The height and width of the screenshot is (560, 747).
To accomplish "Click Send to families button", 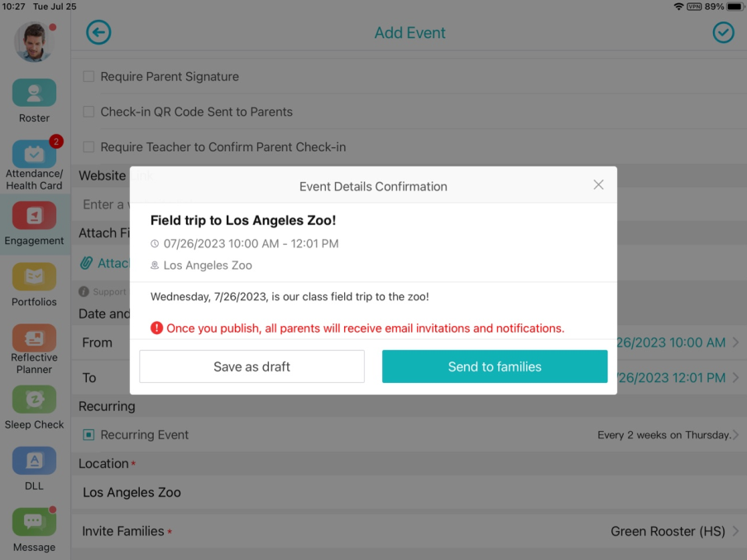I will [495, 366].
